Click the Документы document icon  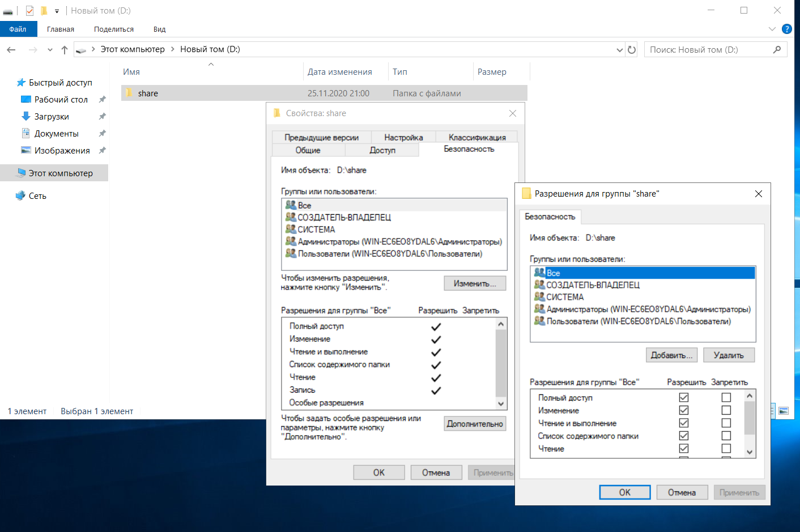tap(25, 133)
